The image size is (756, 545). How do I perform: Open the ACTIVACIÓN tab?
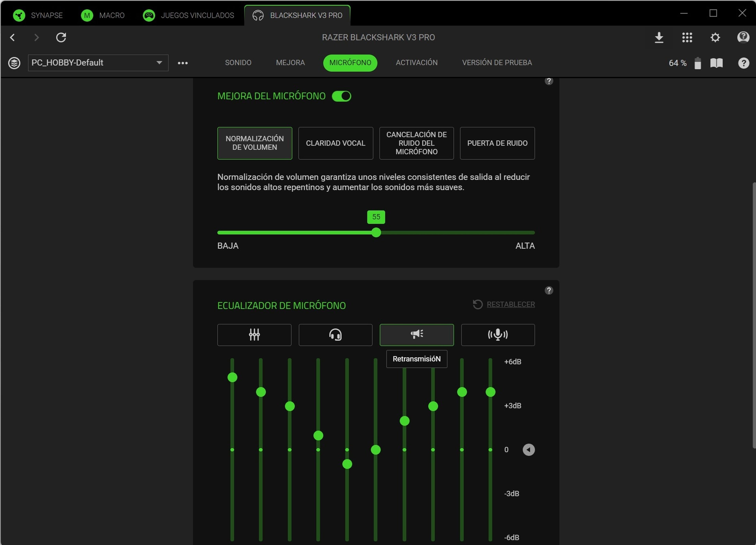(417, 63)
